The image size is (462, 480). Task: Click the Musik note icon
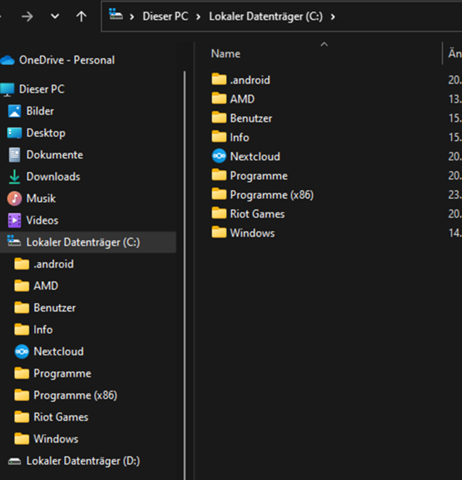click(14, 199)
